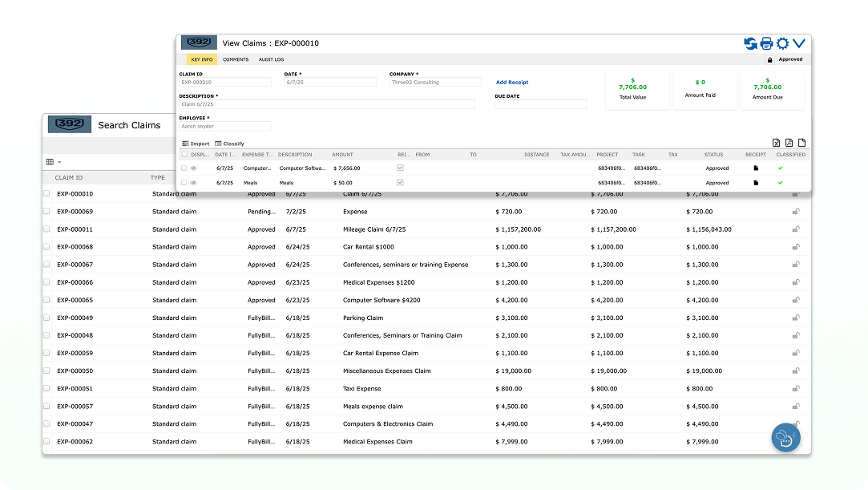Viewport: 868px width, 490px height.
Task: Click lock icon for claim EXP-000050
Action: point(796,371)
